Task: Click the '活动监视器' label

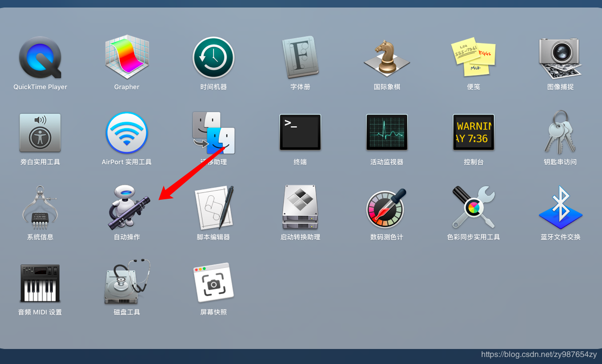Action: (x=387, y=162)
